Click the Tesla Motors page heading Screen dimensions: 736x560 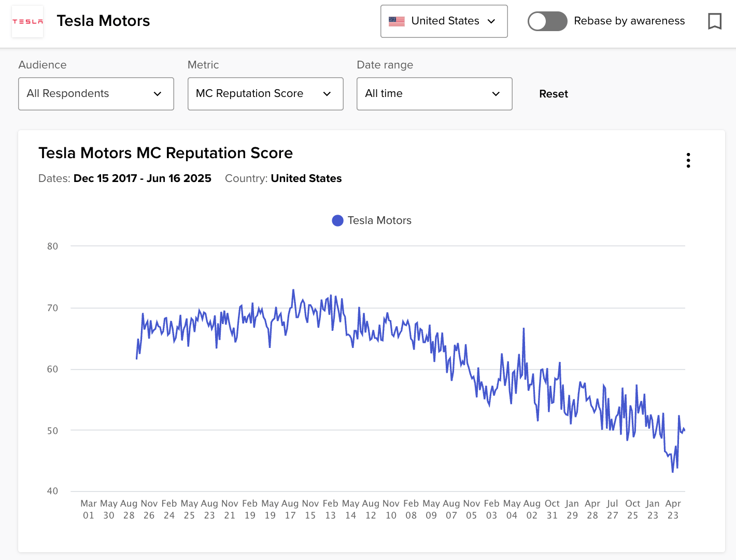[103, 21]
